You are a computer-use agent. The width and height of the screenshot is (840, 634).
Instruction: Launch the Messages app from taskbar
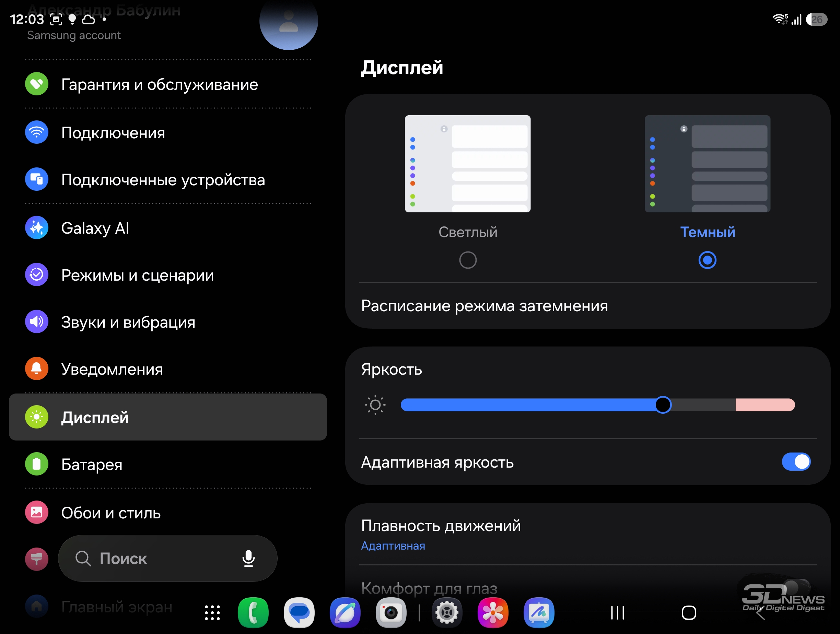point(299,613)
